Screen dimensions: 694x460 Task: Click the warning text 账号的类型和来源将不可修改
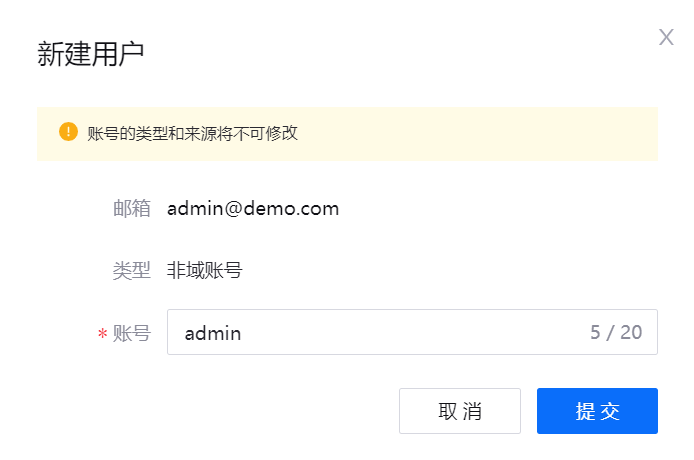pos(193,133)
